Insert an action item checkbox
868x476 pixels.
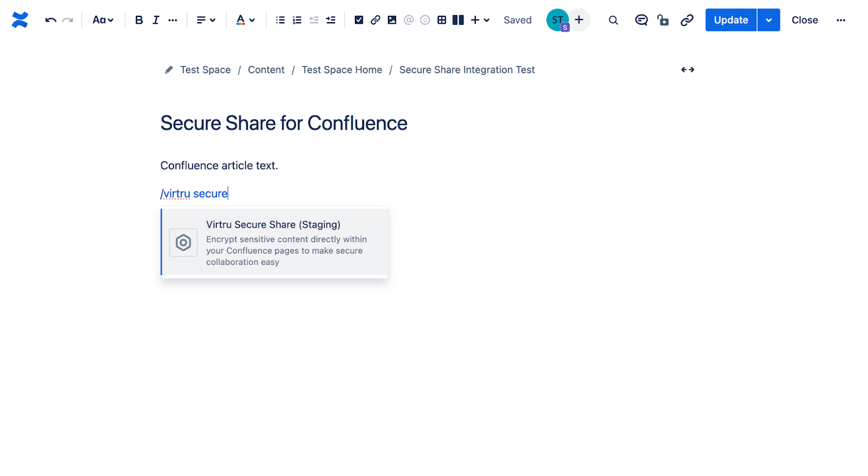[359, 20]
